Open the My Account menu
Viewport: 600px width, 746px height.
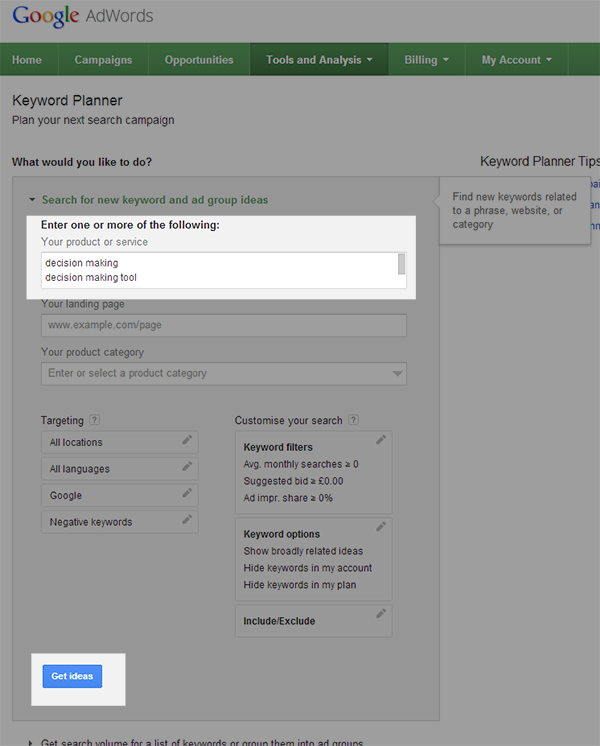[516, 60]
